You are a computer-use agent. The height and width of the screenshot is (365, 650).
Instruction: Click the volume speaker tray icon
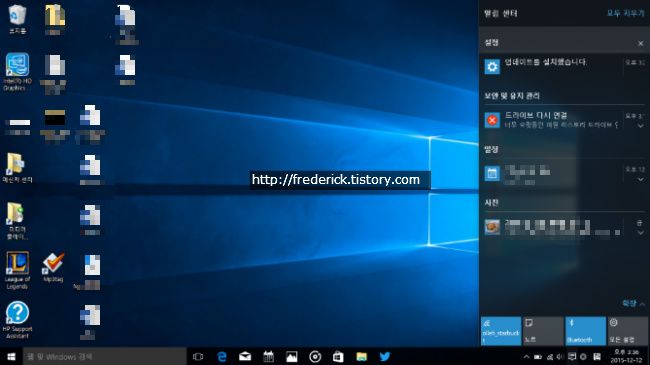(560, 357)
